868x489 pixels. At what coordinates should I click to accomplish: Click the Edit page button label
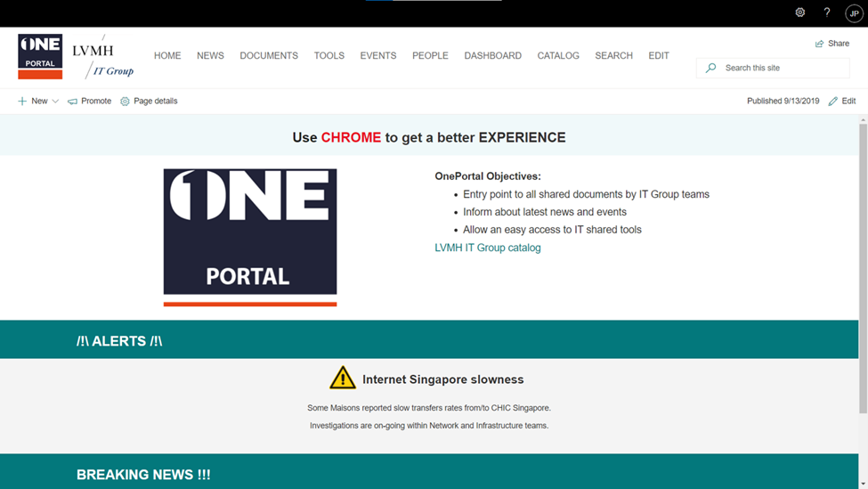848,101
